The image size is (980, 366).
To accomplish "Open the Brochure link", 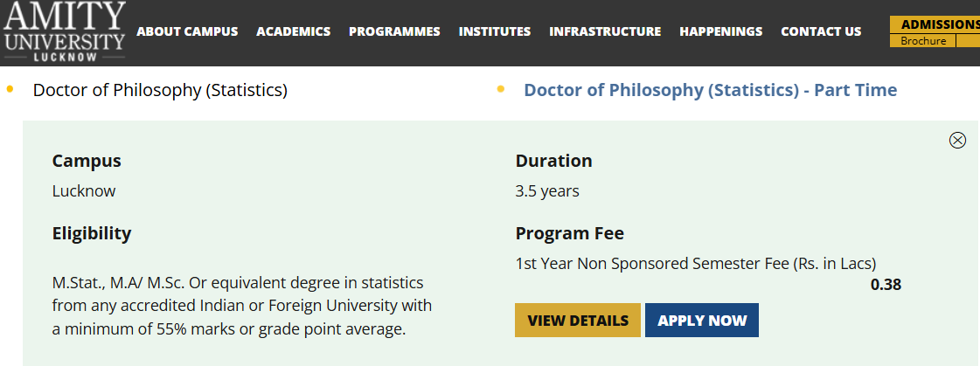I will click(x=923, y=41).
